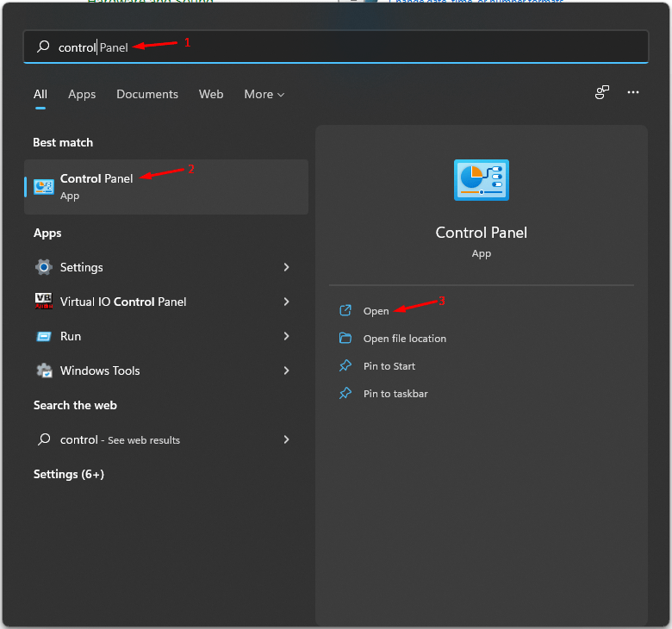
Task: Click the large Control Panel icon in preview
Action: (x=482, y=180)
